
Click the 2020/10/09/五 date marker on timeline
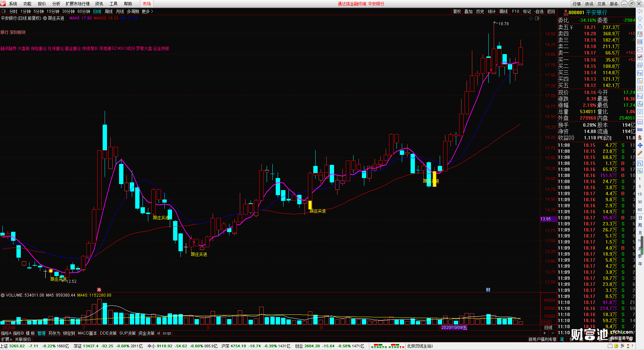pos(453,327)
